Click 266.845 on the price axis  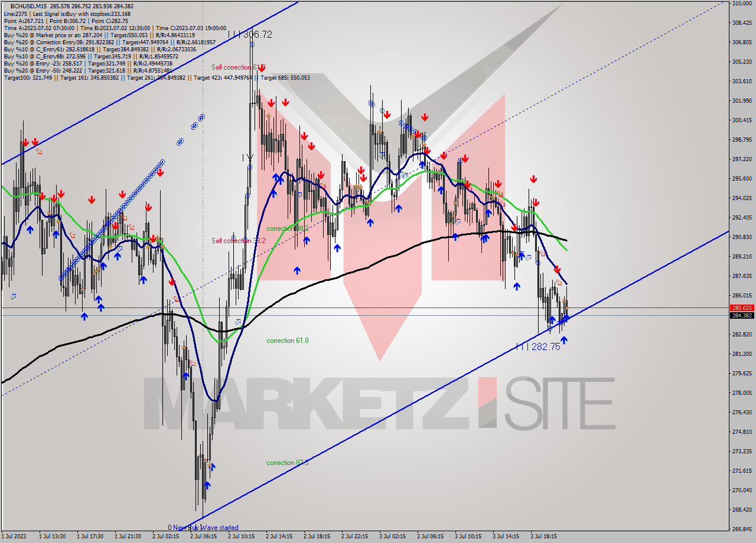tap(742, 529)
